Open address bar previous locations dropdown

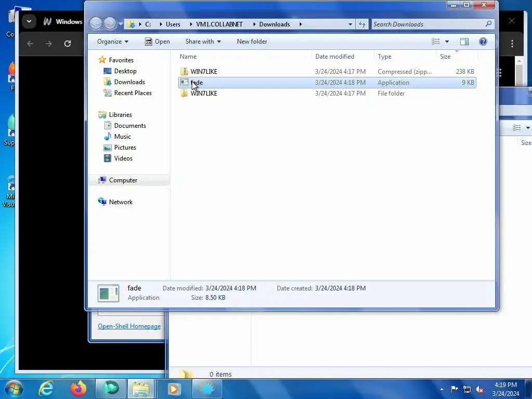pos(350,24)
